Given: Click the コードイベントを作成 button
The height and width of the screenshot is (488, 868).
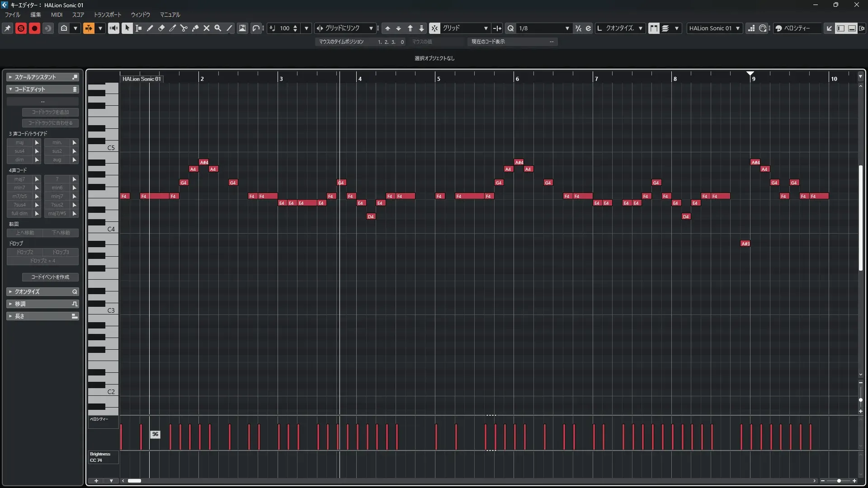Looking at the screenshot, I should pos(50,277).
